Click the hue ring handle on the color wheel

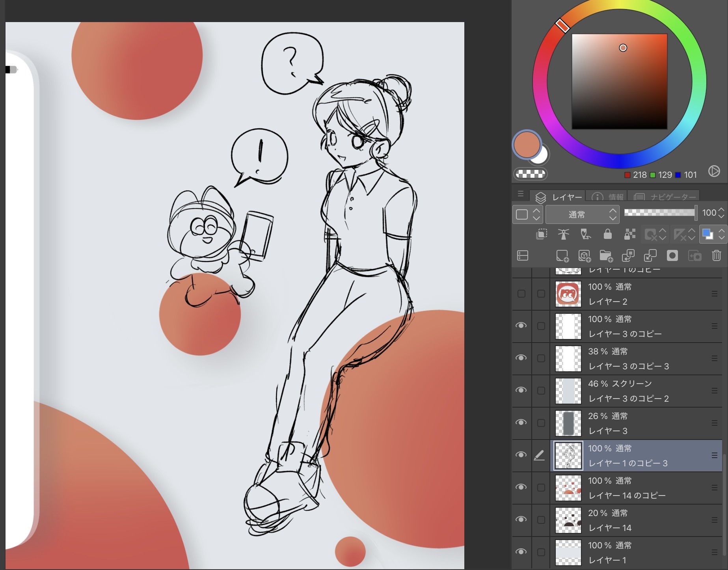562,26
